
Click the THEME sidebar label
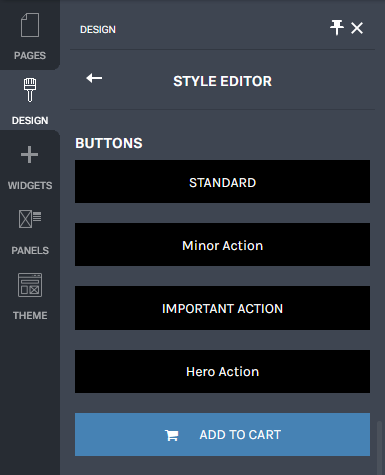(x=30, y=315)
